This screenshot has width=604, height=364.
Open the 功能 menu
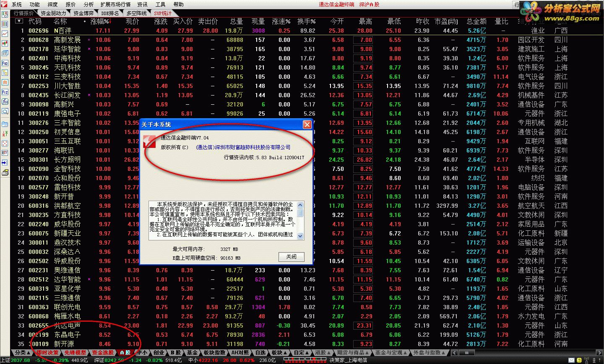click(x=35, y=5)
